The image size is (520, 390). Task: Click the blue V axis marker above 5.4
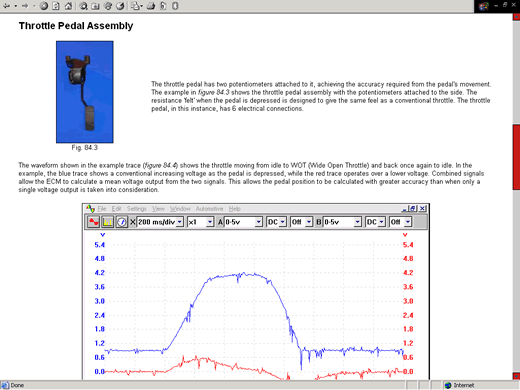click(x=102, y=235)
